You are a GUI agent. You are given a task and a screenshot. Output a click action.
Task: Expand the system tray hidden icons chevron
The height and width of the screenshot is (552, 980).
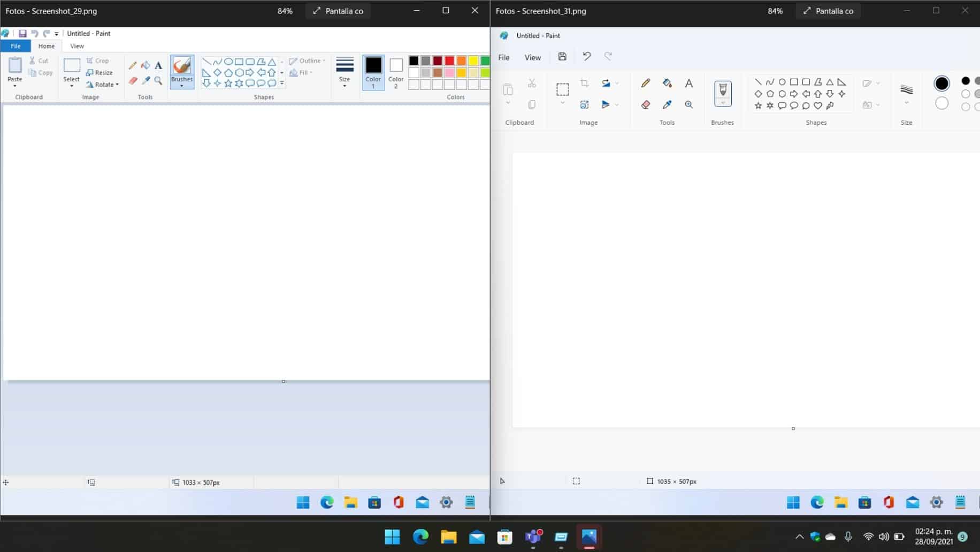pyautogui.click(x=799, y=536)
